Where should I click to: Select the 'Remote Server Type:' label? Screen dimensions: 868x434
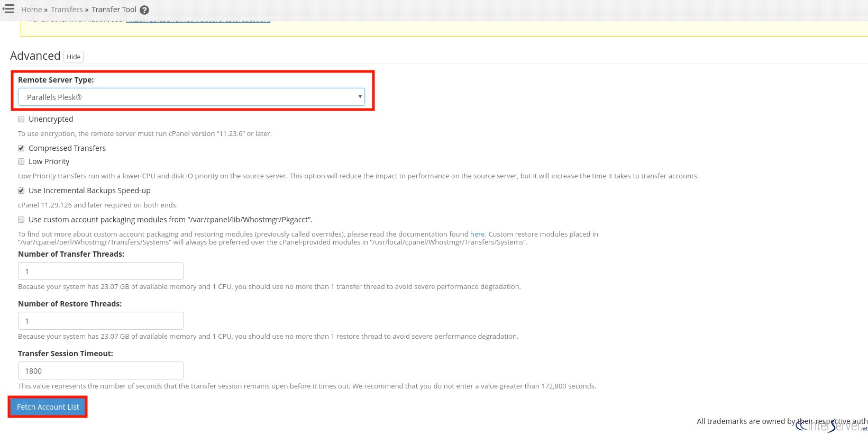(56, 80)
